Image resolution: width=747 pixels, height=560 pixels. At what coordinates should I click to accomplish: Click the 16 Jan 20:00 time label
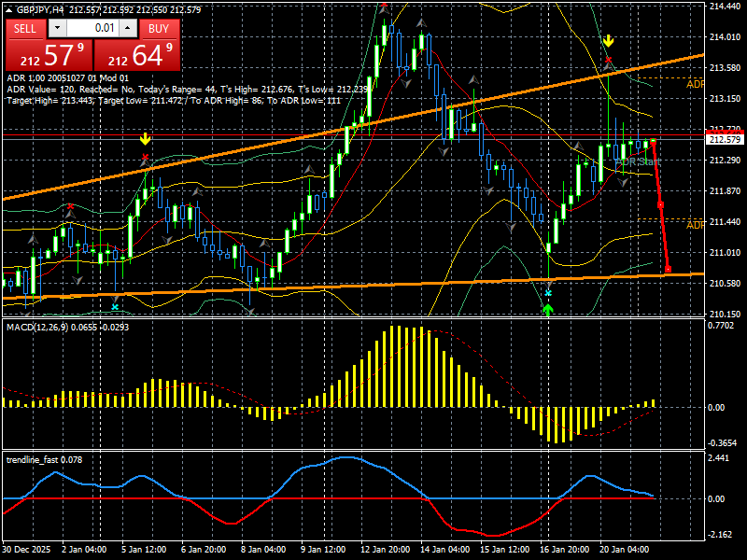pyautogui.click(x=565, y=550)
